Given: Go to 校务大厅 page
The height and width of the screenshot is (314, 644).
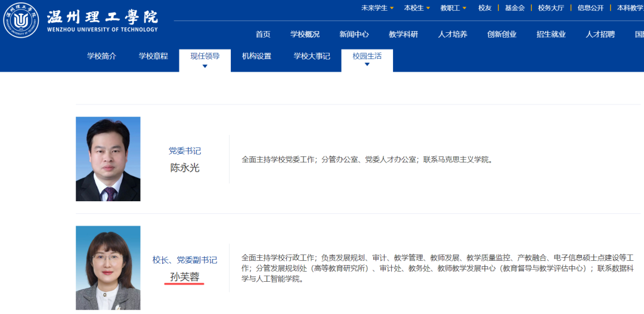Looking at the screenshot, I should 550,8.
